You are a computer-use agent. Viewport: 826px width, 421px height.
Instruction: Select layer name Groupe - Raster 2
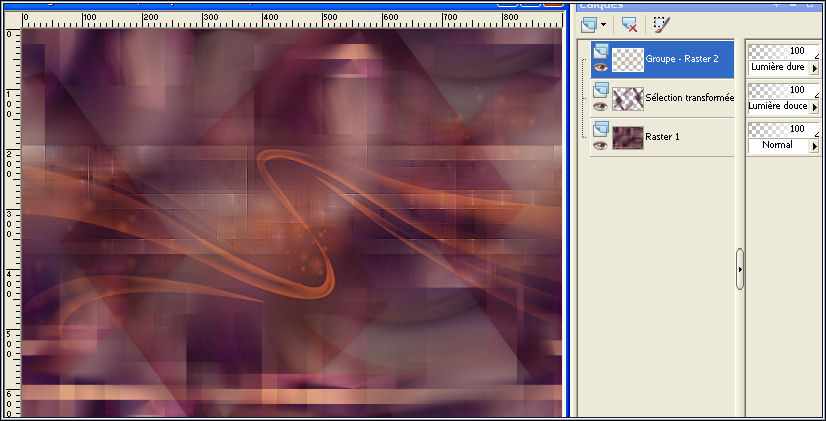pyautogui.click(x=682, y=59)
